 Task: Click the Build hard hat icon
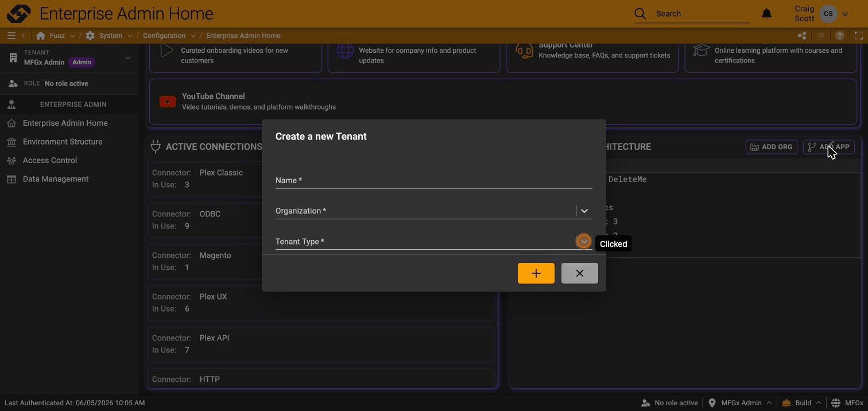point(786,403)
